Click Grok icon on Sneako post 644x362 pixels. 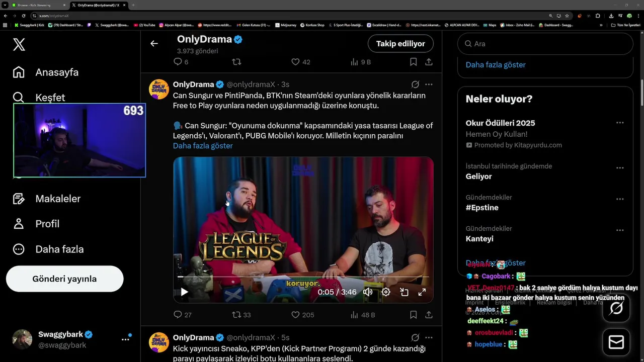tap(415, 338)
